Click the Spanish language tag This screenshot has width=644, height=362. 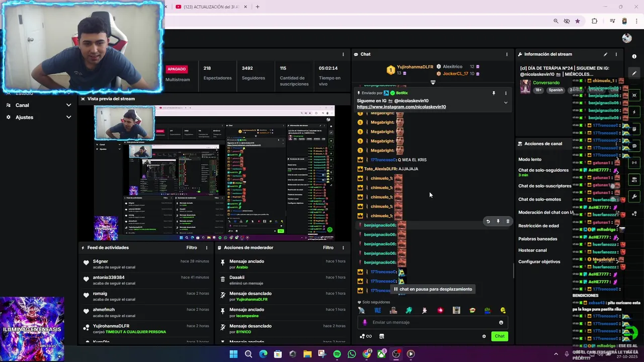tap(555, 90)
